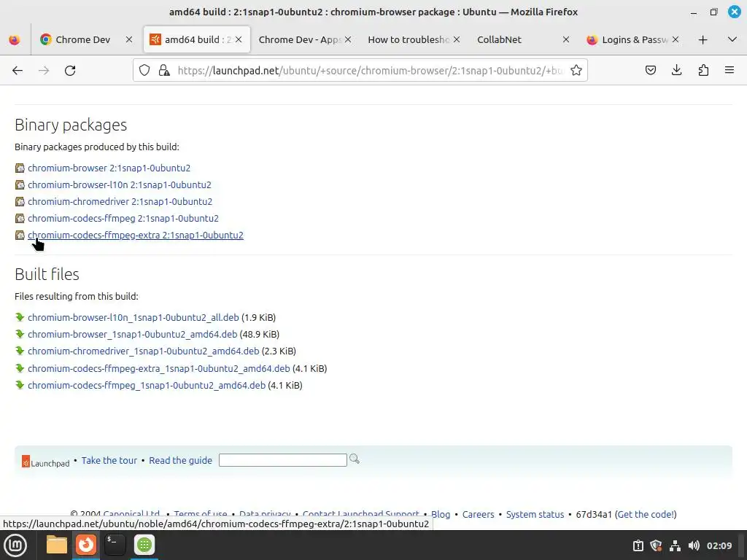Screen dimensions: 747x560
Task: Open the System status link
Action: tap(535, 514)
